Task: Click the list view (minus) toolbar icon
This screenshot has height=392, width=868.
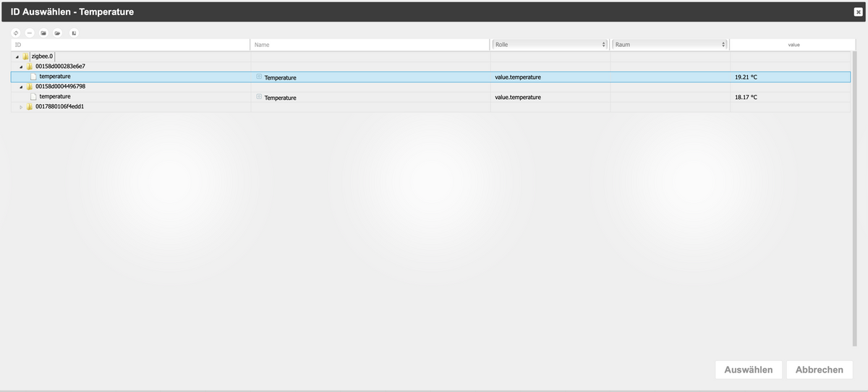Action: [x=30, y=33]
